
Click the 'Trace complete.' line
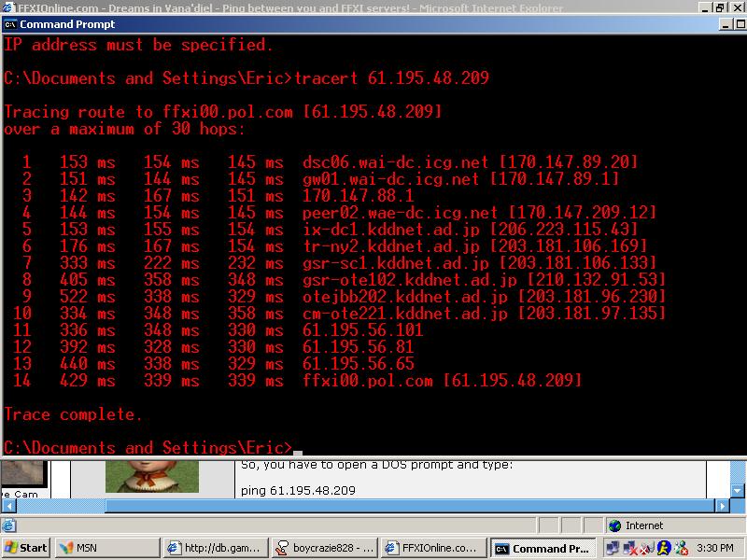tap(73, 414)
